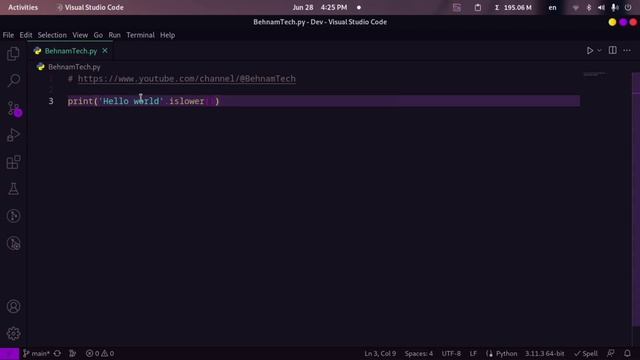
Task: Close the BehnamTech.py tab
Action: [105, 51]
